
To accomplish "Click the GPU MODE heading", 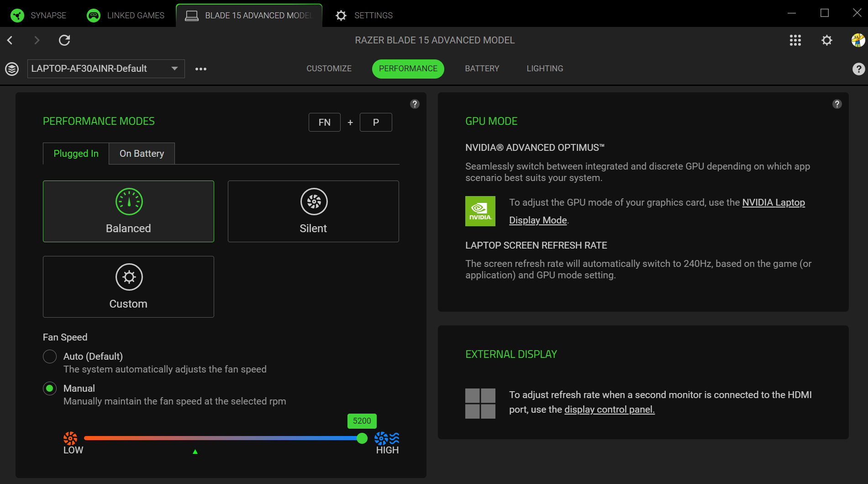I will 491,121.
